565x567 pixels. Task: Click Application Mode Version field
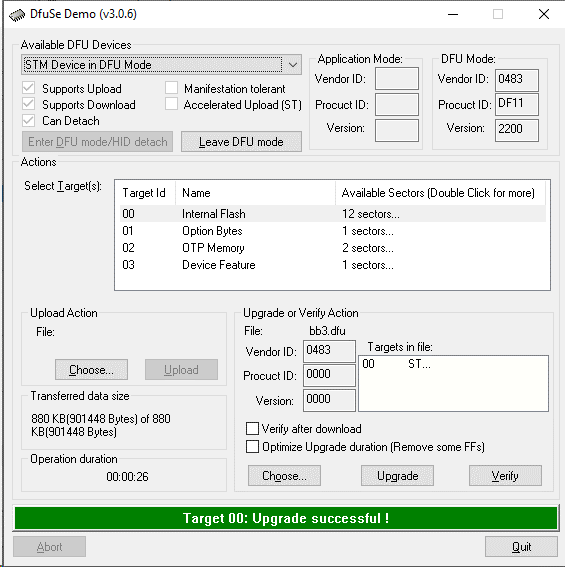(397, 131)
